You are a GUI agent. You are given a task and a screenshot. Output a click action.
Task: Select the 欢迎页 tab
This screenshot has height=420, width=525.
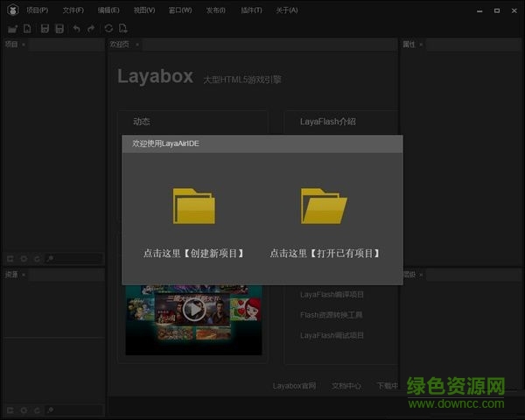coord(120,45)
